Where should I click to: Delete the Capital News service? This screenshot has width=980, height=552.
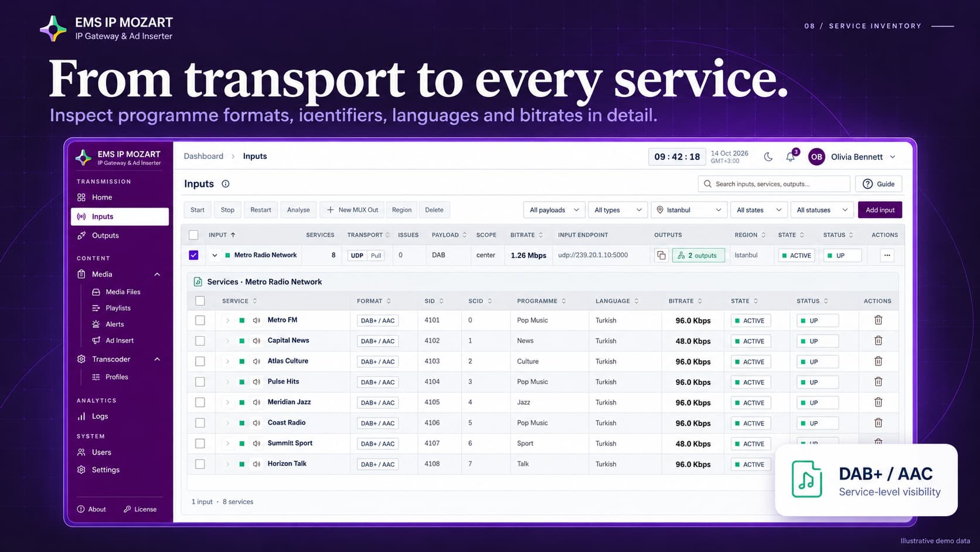point(878,341)
